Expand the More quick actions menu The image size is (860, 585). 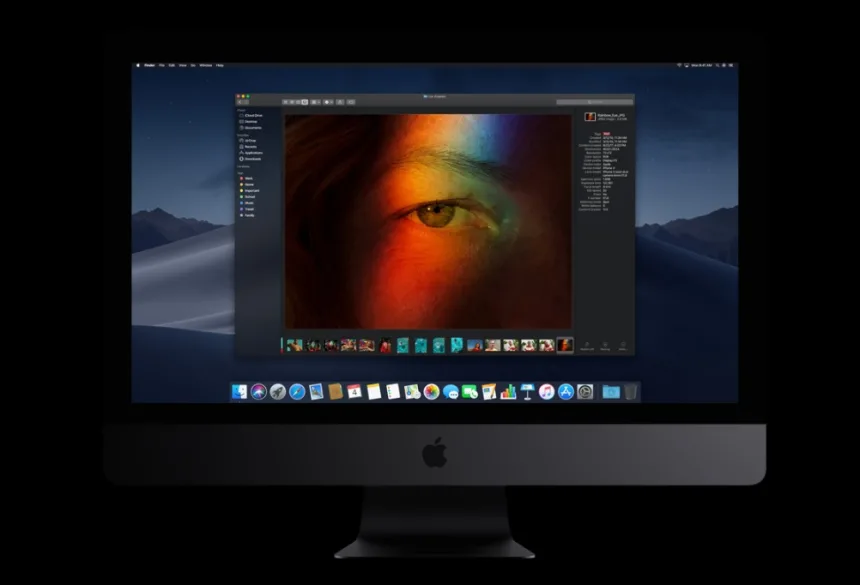624,345
